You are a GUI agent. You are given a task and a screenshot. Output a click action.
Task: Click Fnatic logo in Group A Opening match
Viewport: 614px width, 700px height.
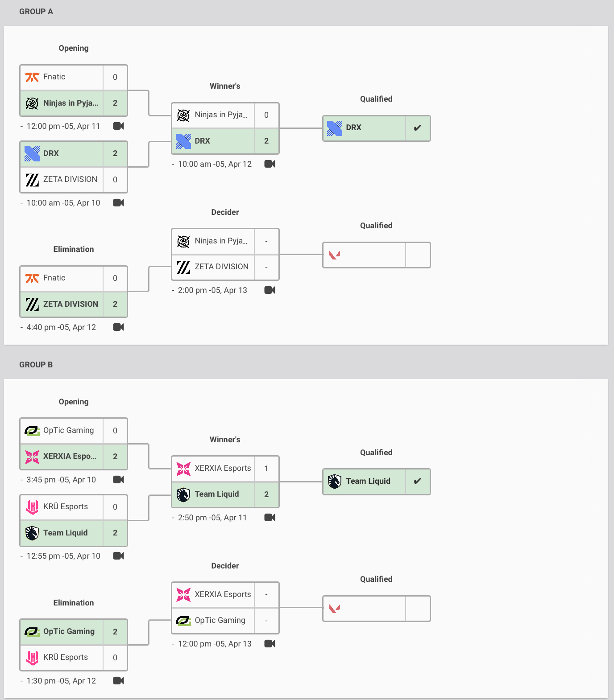tap(32, 77)
